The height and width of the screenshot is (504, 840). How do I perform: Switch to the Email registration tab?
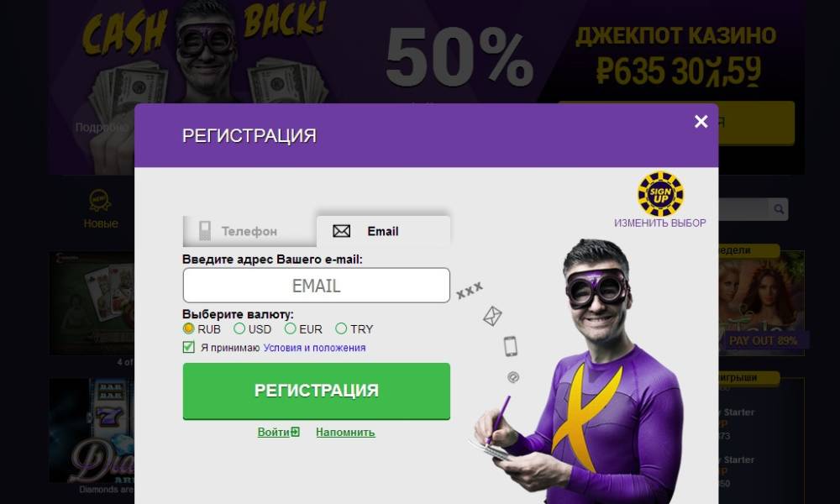tap(383, 231)
